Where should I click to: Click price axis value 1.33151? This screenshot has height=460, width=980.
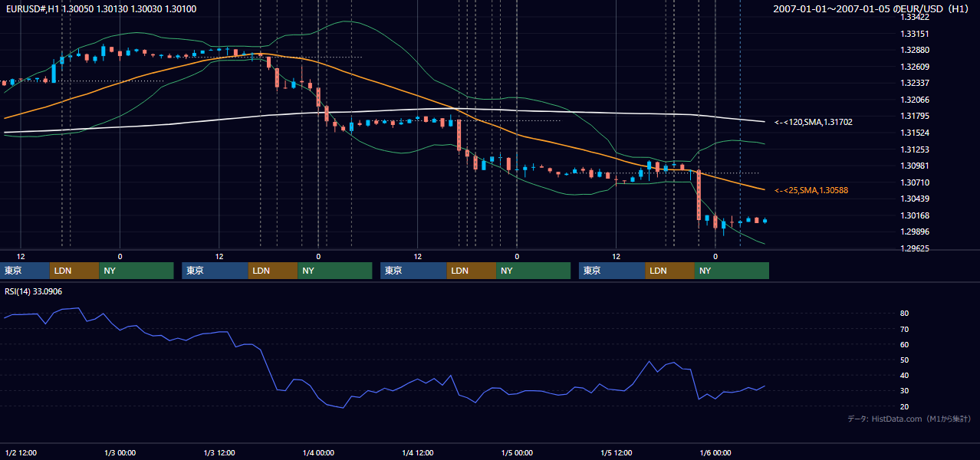pyautogui.click(x=915, y=34)
